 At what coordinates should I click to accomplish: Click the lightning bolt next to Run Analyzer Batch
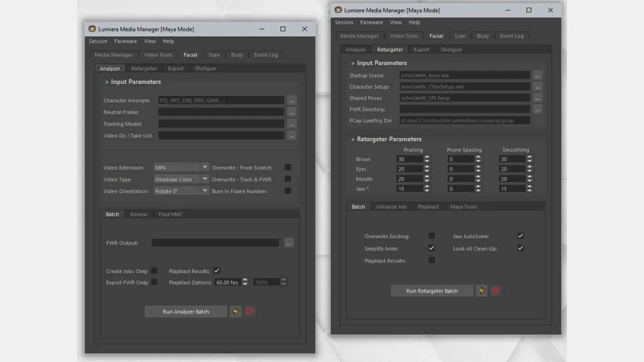[235, 311]
